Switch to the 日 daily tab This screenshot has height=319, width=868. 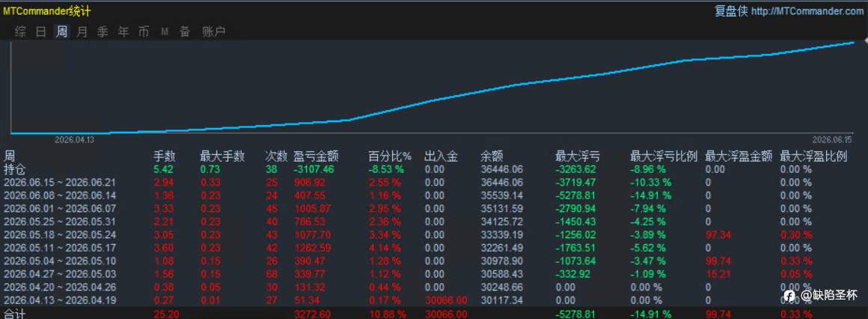click(x=41, y=32)
